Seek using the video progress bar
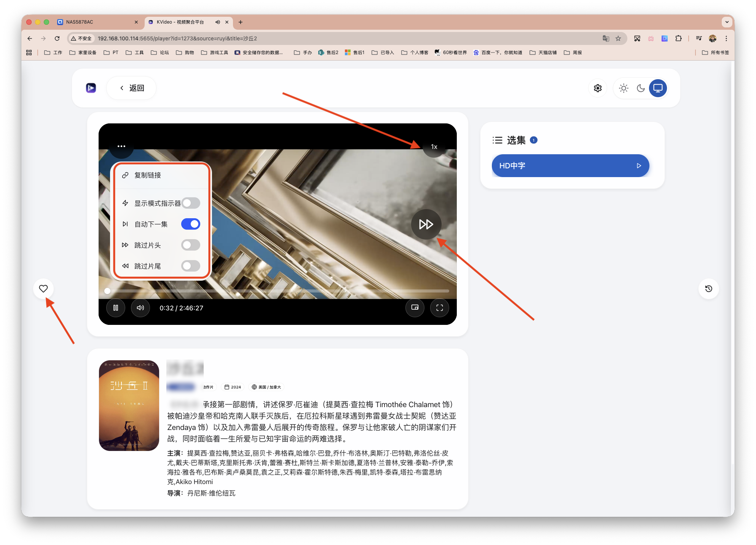Viewport: 756px width, 545px height. point(278,291)
